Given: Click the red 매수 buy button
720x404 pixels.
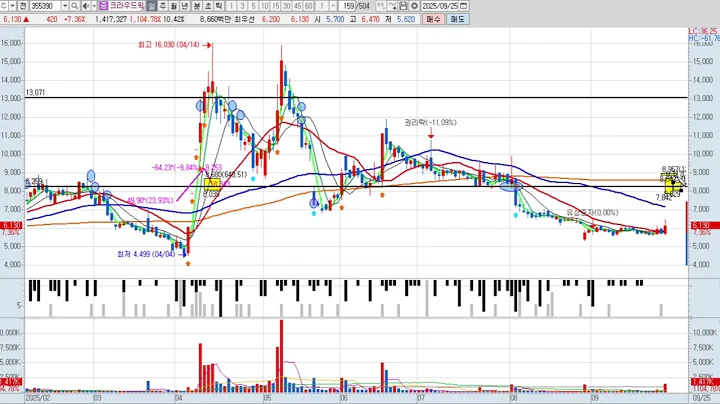Looking at the screenshot, I should (x=433, y=19).
